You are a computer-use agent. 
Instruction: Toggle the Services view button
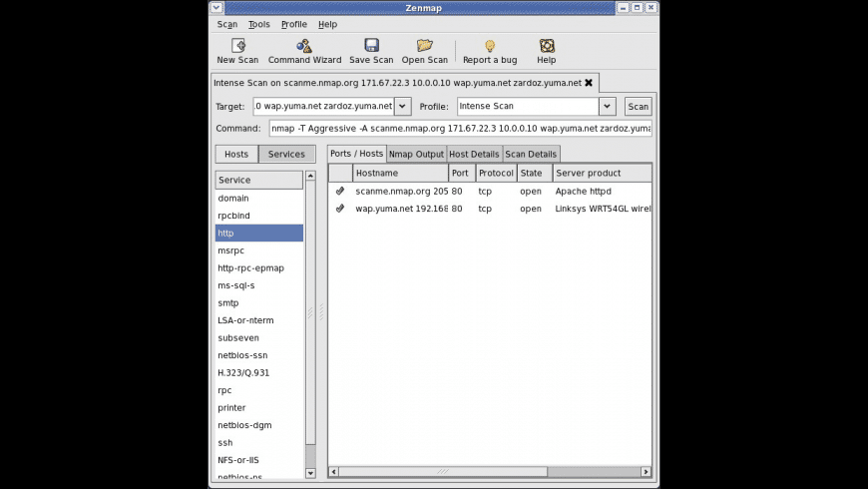[286, 154]
